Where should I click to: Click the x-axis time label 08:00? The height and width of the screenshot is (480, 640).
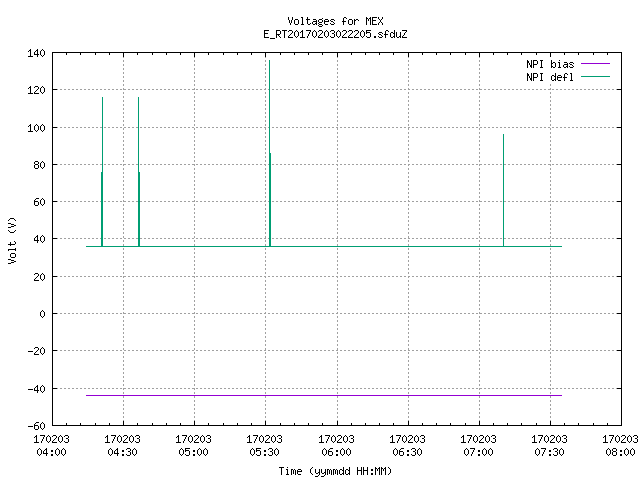[x=620, y=452]
